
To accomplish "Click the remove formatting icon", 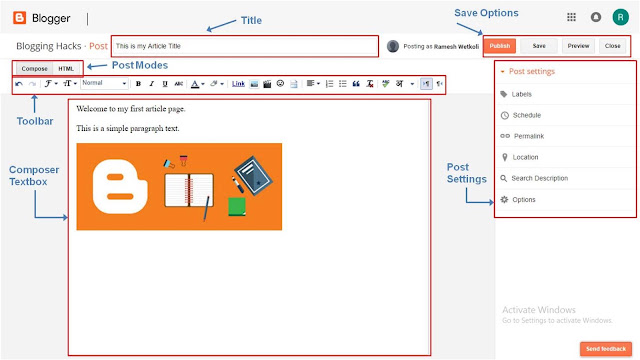I will 370,84.
